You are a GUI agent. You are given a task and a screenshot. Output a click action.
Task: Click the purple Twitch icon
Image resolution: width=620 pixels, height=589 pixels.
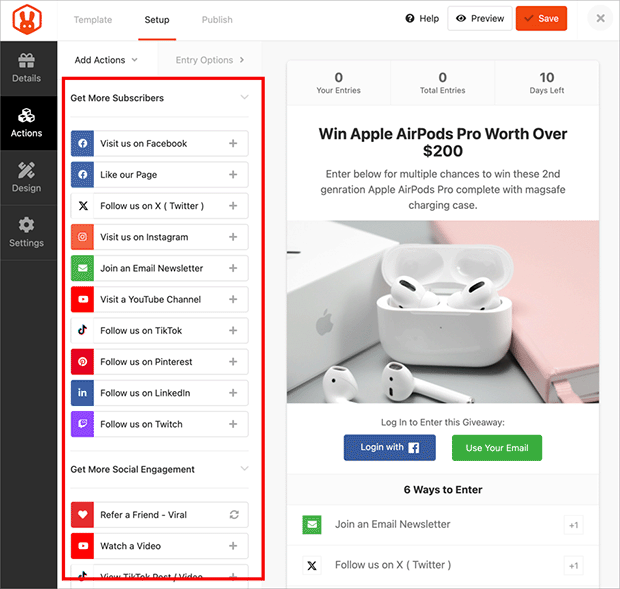82,424
